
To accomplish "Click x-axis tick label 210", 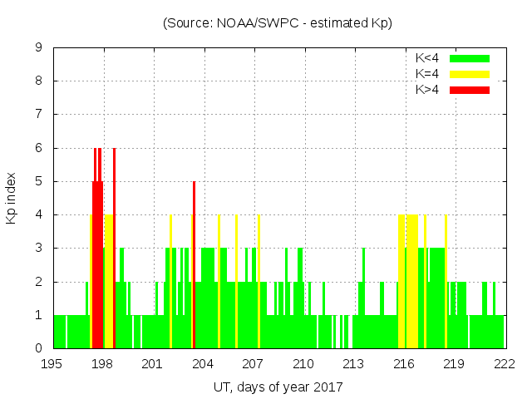I will pos(303,363).
